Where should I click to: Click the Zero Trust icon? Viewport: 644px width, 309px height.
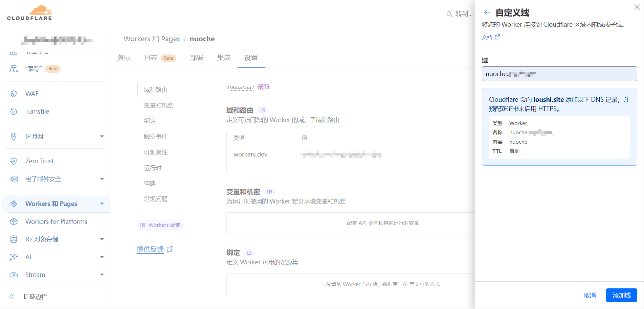[14, 161]
